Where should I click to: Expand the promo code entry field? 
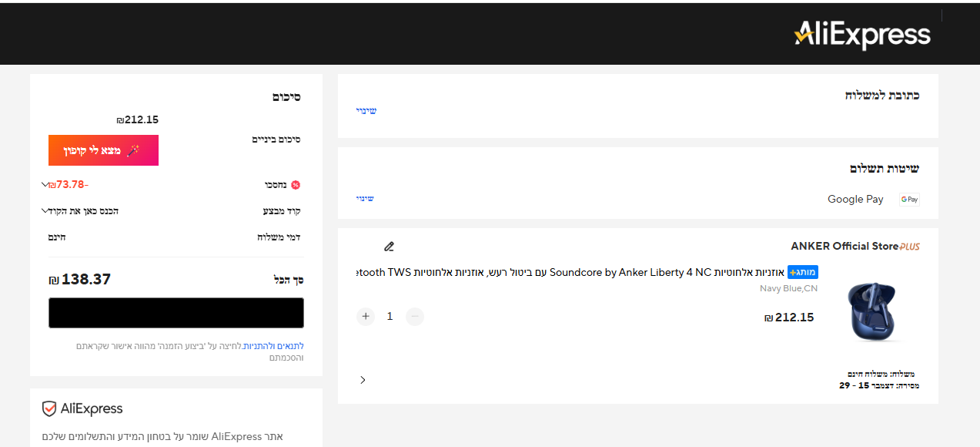click(45, 210)
